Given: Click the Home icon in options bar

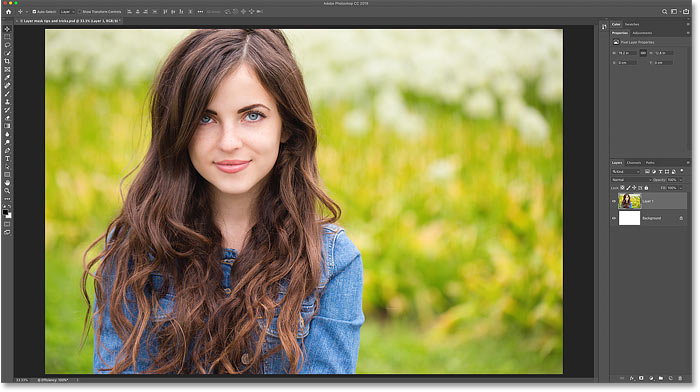Looking at the screenshot, I should point(8,12).
